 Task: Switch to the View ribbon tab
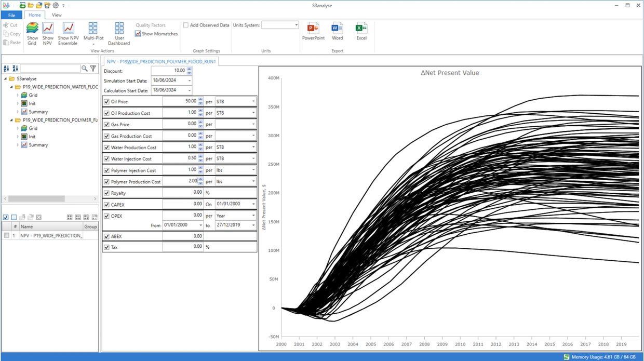pyautogui.click(x=57, y=15)
